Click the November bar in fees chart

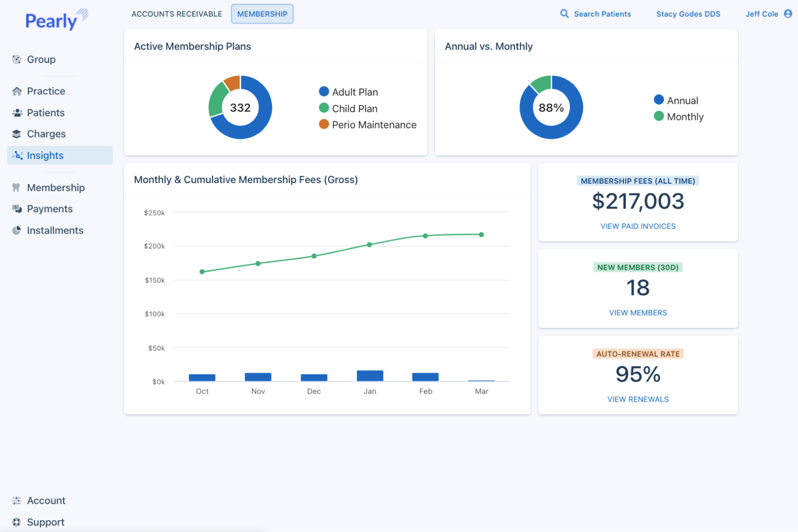click(x=258, y=377)
